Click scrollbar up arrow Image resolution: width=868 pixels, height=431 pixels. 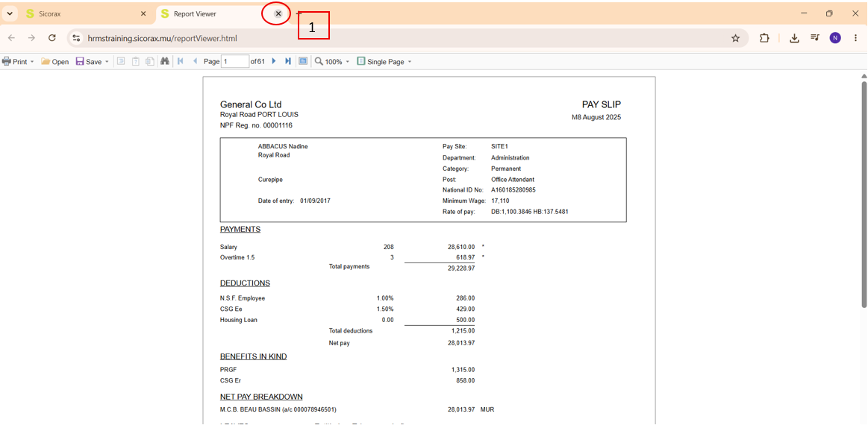864,76
